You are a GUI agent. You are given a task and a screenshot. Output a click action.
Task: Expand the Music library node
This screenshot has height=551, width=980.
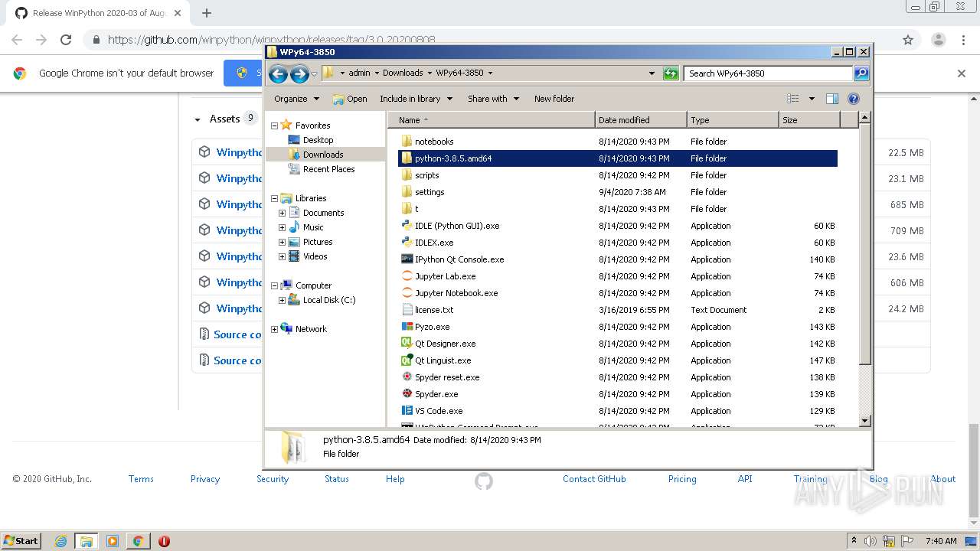[x=282, y=227]
